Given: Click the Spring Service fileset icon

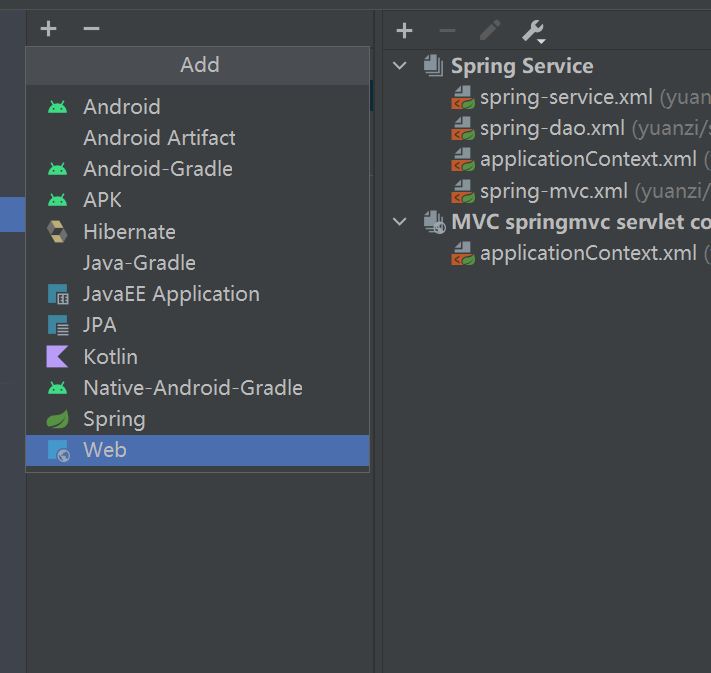Looking at the screenshot, I should [433, 66].
